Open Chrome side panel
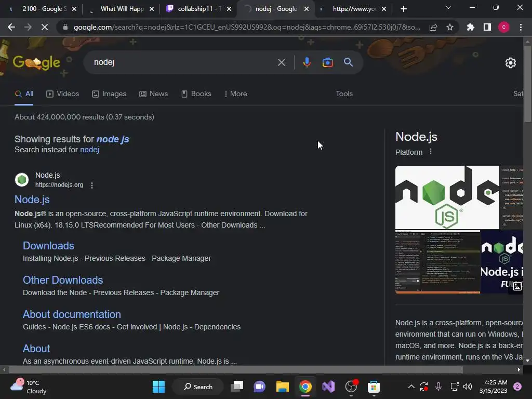Viewport: 532px width, 399px height. tap(487, 27)
